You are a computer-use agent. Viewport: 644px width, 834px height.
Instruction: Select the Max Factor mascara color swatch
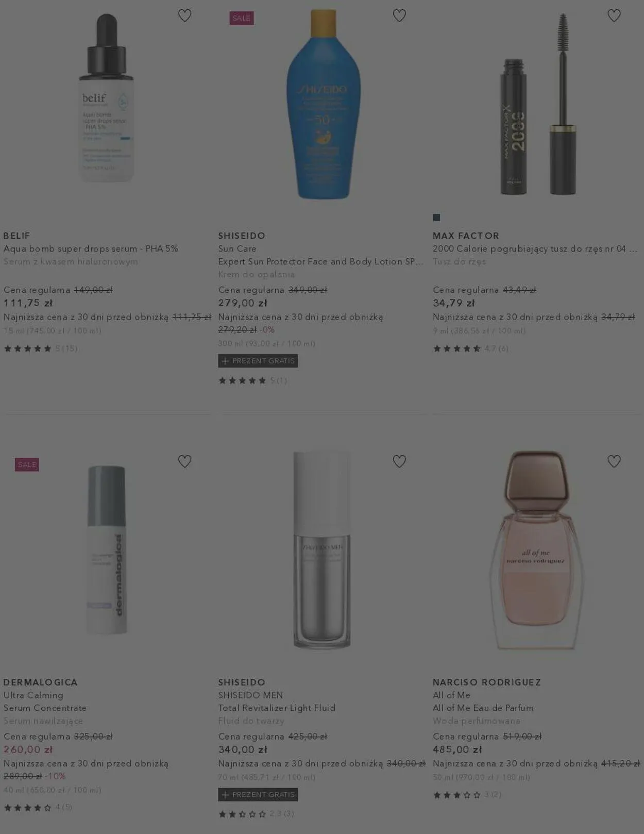click(x=436, y=218)
